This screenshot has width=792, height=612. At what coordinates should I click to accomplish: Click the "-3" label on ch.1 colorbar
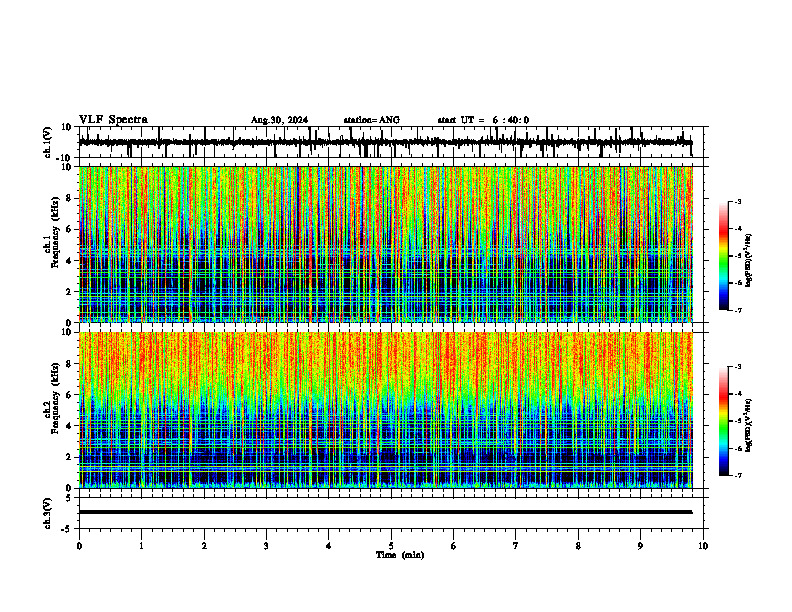click(738, 201)
